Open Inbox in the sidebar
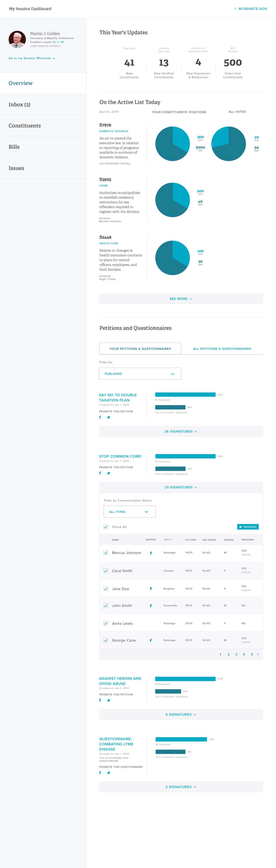 pos(43,105)
